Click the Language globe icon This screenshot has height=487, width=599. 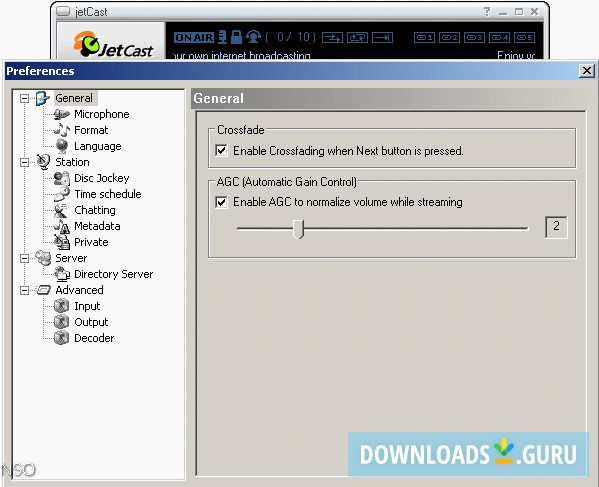pos(62,146)
